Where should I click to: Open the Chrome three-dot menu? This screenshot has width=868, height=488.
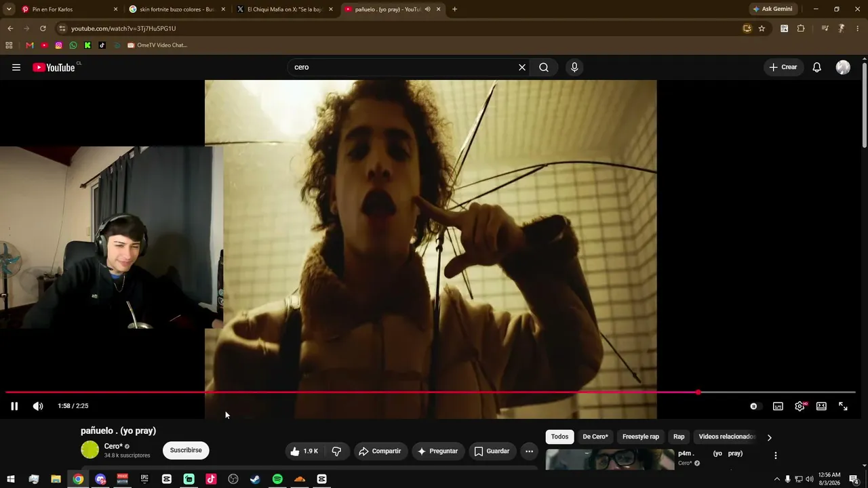[x=858, y=28]
